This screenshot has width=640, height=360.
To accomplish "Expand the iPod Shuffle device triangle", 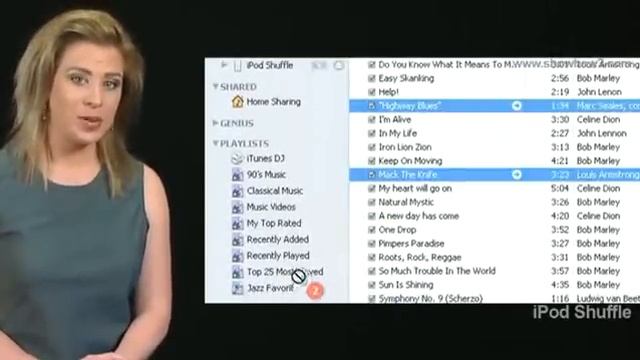I will 224,65.
